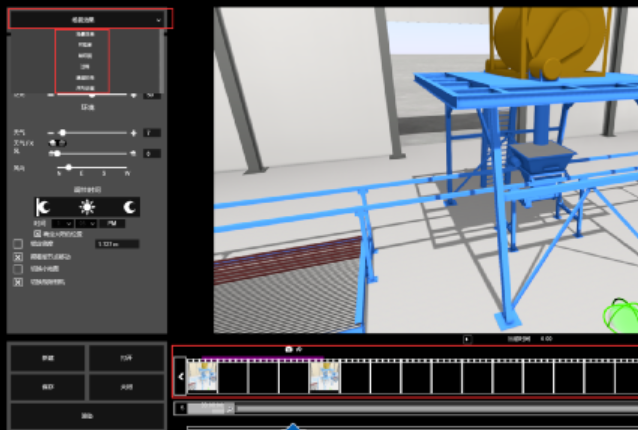Click the magnifier icon on the scrub bar

point(230,408)
